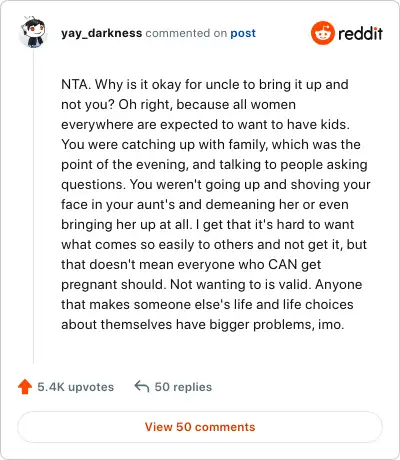Open the 50 replies text link
The height and width of the screenshot is (460, 400).
(183, 387)
